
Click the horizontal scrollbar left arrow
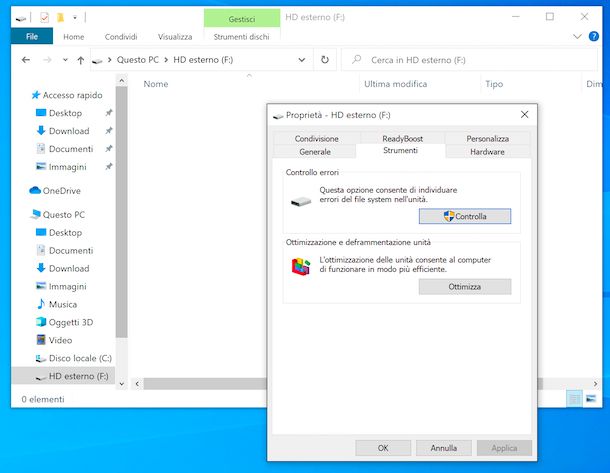[137, 384]
